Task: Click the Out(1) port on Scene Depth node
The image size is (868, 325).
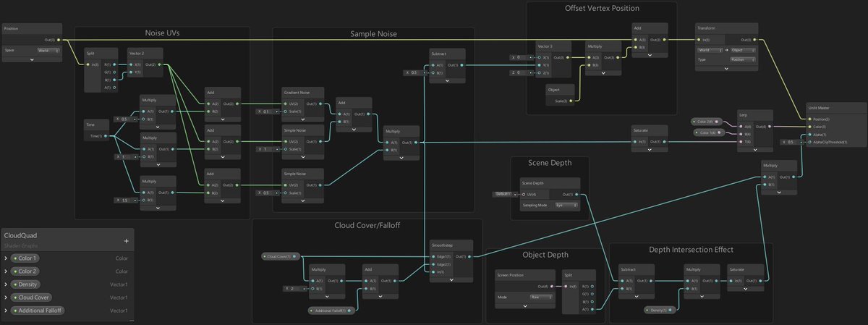Action: (577, 194)
